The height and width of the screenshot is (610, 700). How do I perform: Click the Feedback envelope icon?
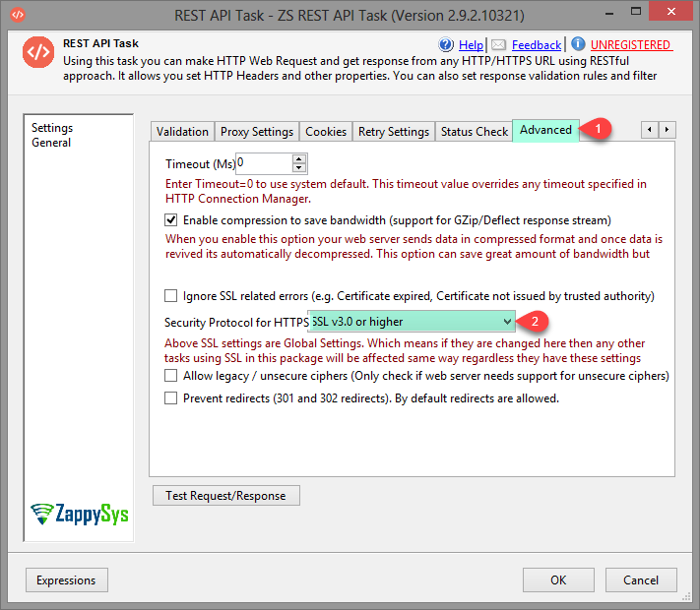click(x=498, y=44)
